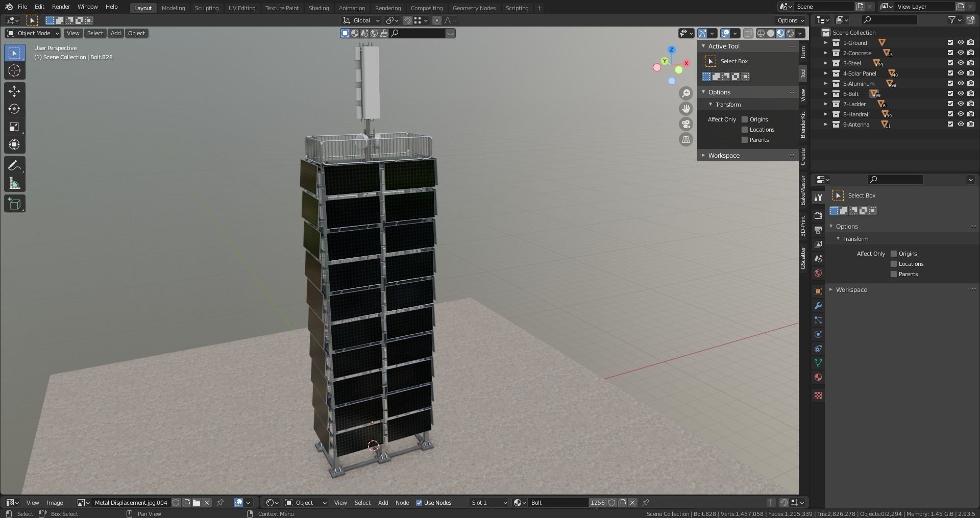
Task: Select the Move tool in the toolbar
Action: [14, 91]
